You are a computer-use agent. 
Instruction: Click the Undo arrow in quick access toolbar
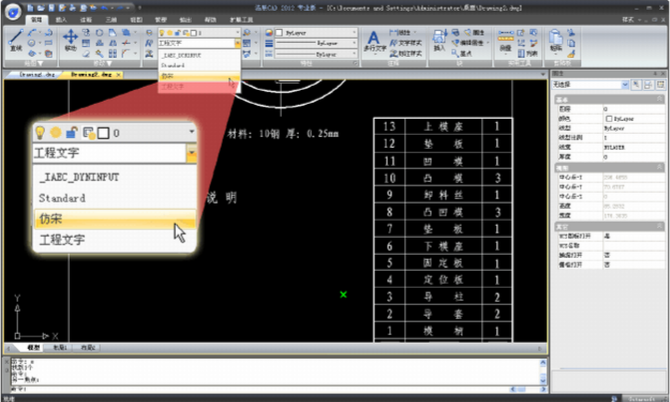pos(104,8)
